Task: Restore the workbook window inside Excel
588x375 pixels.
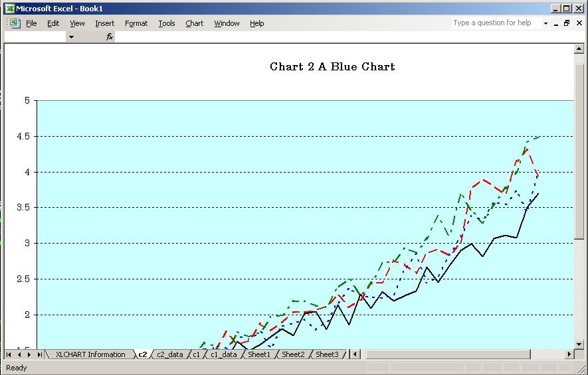Action: point(567,23)
